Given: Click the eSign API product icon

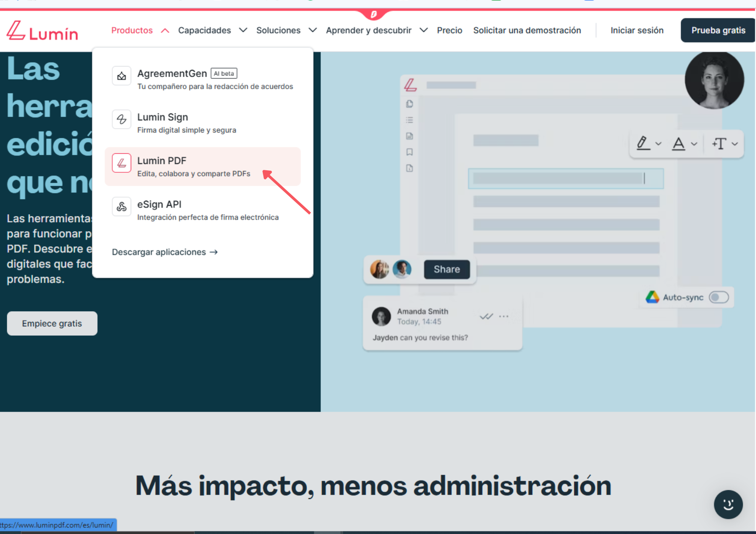Looking at the screenshot, I should 121,207.
